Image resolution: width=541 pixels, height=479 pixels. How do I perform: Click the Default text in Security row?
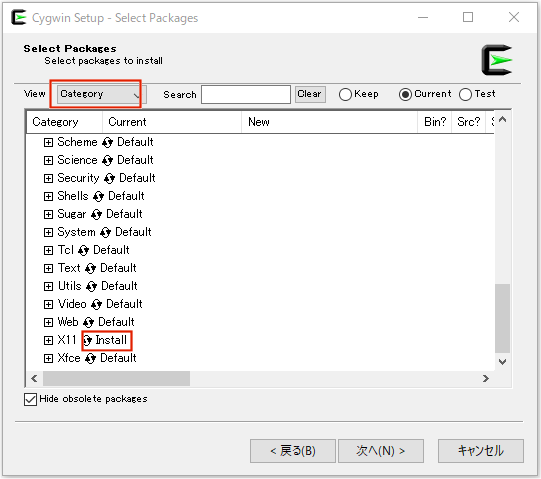[137, 178]
